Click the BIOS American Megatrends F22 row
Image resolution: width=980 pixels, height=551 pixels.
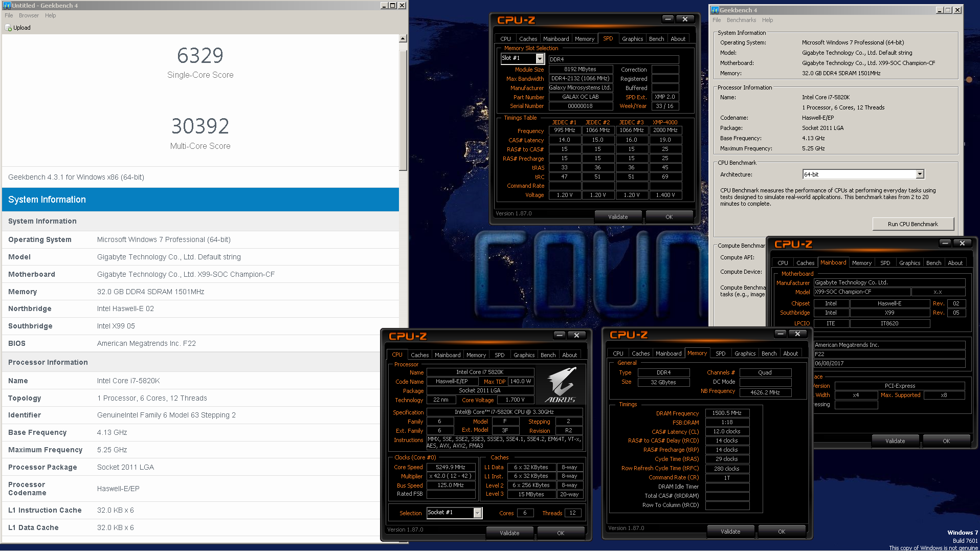[x=201, y=343]
